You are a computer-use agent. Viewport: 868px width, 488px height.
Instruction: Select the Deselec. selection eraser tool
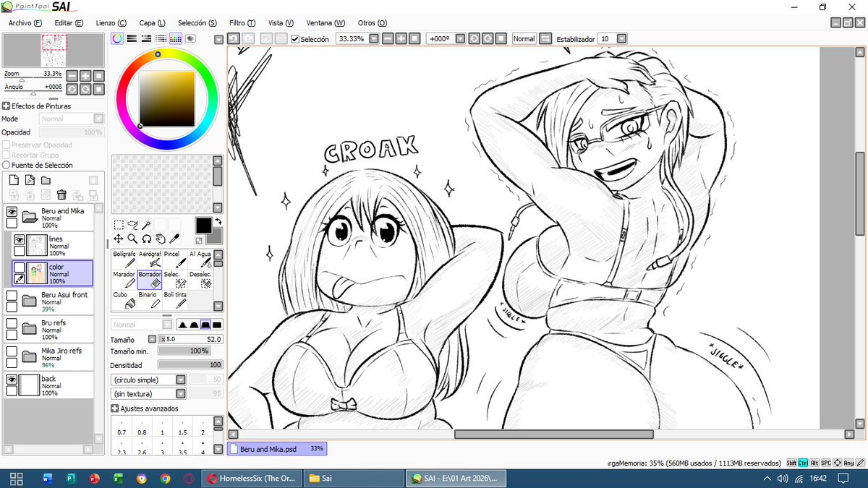point(200,279)
